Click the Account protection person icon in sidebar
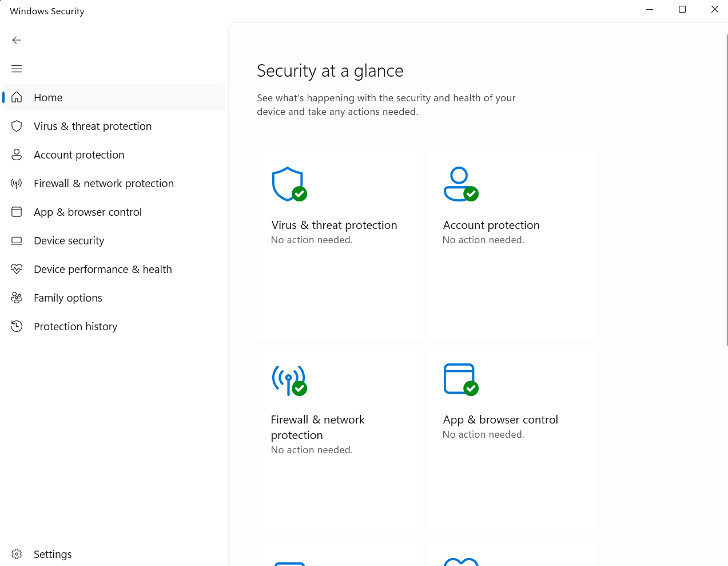728x566 pixels. [17, 155]
